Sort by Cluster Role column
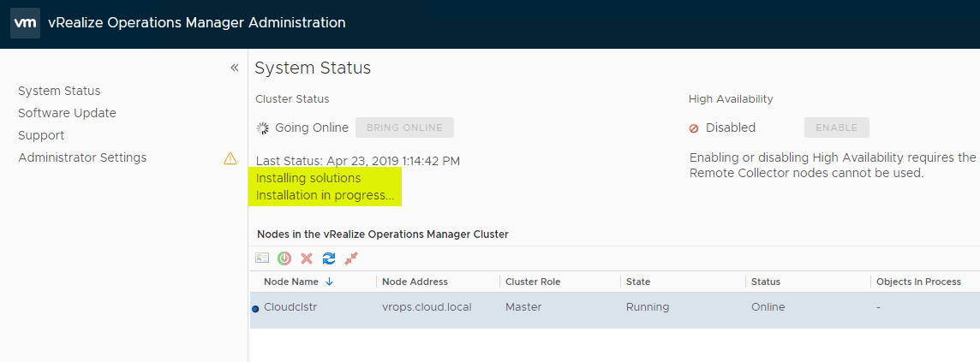 tap(532, 282)
